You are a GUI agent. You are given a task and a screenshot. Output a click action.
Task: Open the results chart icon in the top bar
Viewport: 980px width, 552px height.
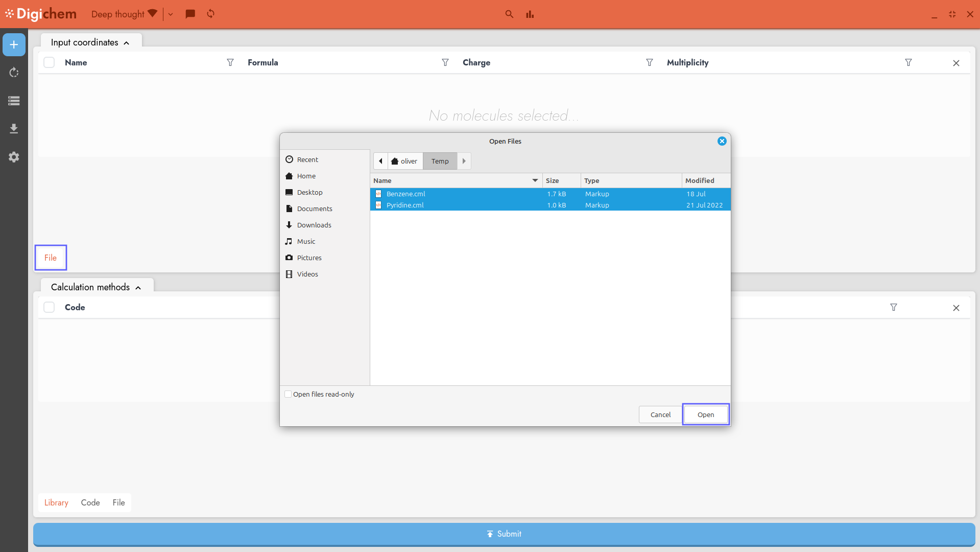pos(530,14)
